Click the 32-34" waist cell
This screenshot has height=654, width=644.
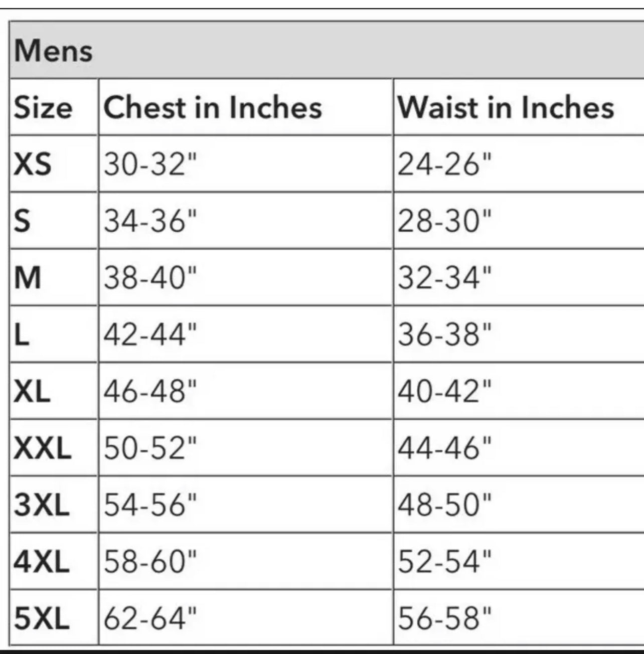click(445, 277)
